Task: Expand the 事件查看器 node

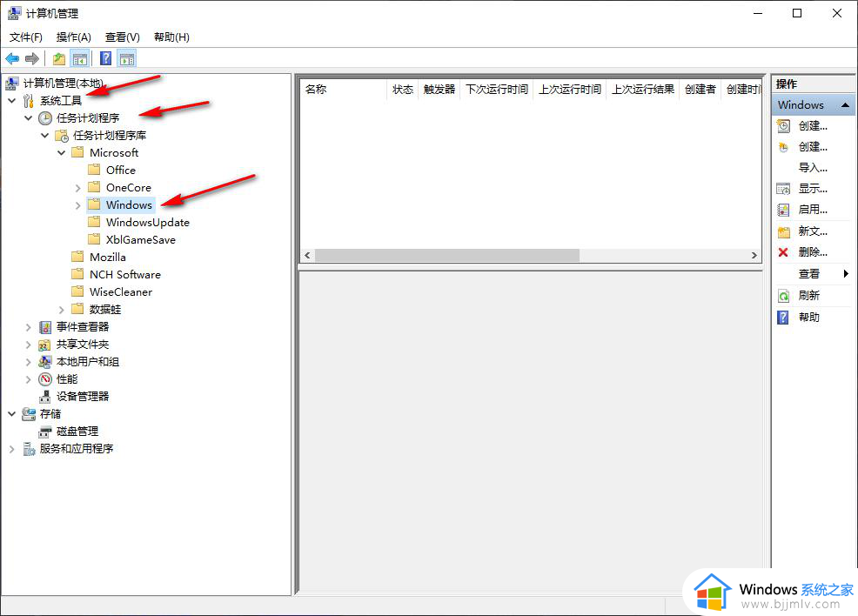Action: 29,328
